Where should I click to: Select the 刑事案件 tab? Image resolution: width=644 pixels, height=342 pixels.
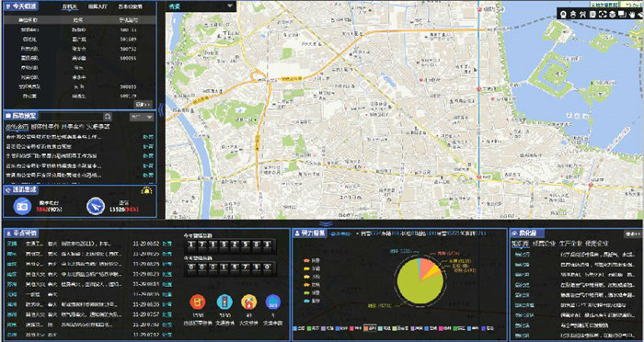(73, 127)
